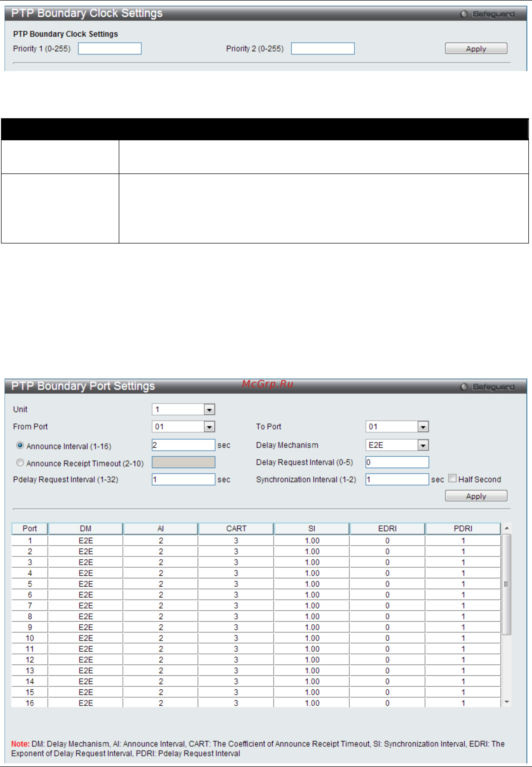Open the Unit dropdown

click(x=183, y=409)
